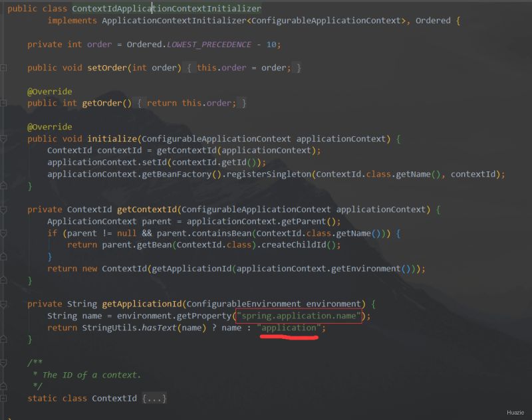Select the red-boxed spring.application.name string
532x420 pixels.
click(298, 316)
